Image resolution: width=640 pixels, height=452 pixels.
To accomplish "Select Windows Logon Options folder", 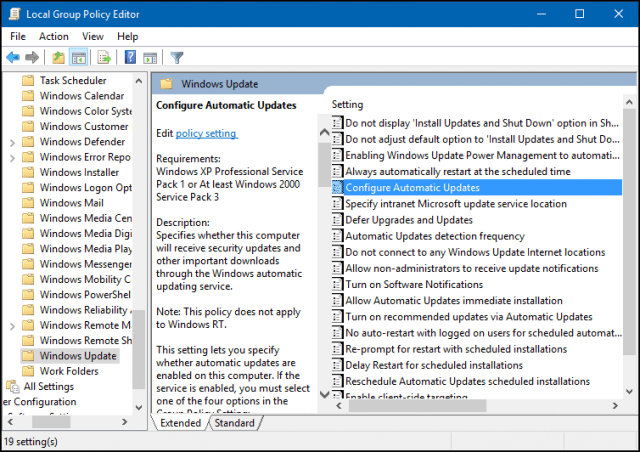I will 85,187.
